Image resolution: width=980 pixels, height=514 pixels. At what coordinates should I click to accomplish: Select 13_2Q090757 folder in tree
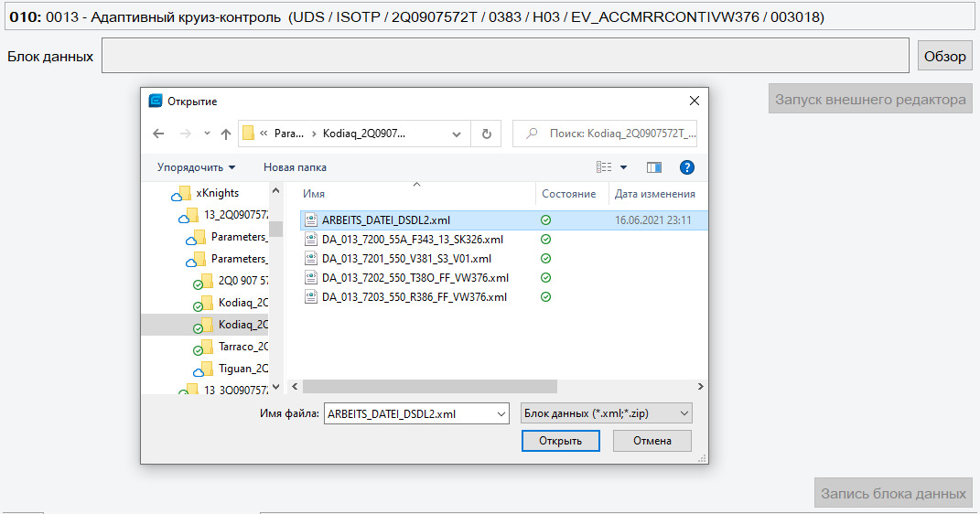(236, 215)
